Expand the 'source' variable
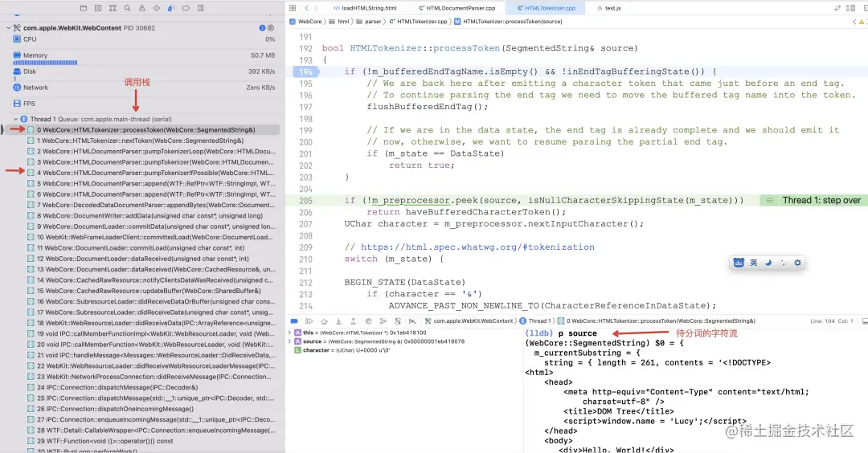Viewport: 868px width, 453px height. click(x=289, y=341)
